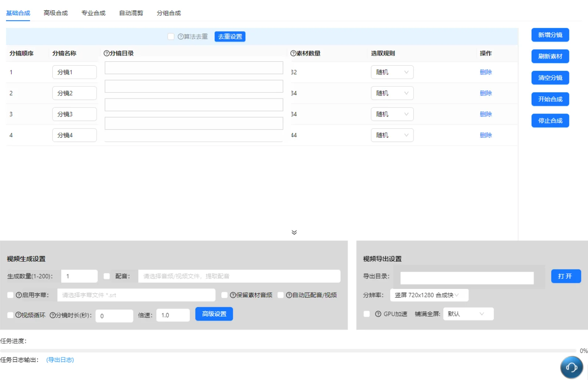Click the 分镜2 name field
Viewport: 588px width, 380px height.
(75, 93)
